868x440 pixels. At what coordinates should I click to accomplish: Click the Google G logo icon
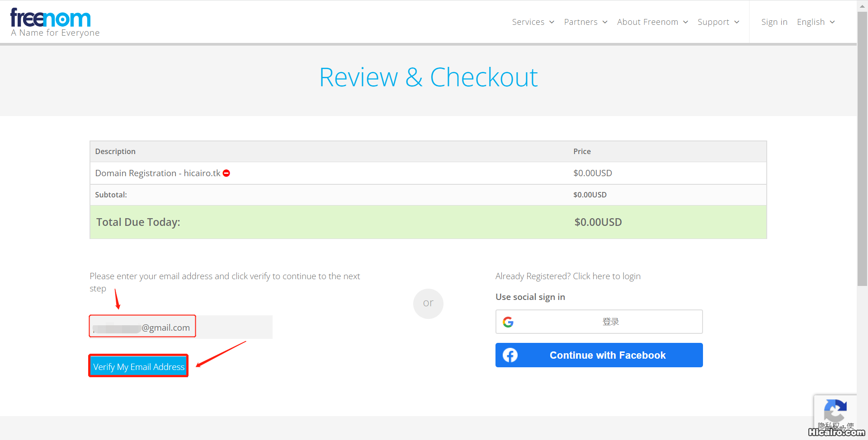pos(508,322)
